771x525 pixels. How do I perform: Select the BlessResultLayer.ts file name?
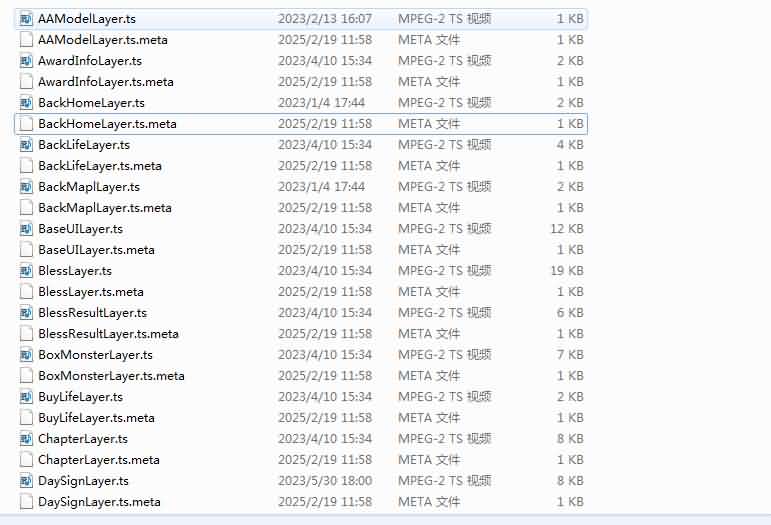coord(92,313)
